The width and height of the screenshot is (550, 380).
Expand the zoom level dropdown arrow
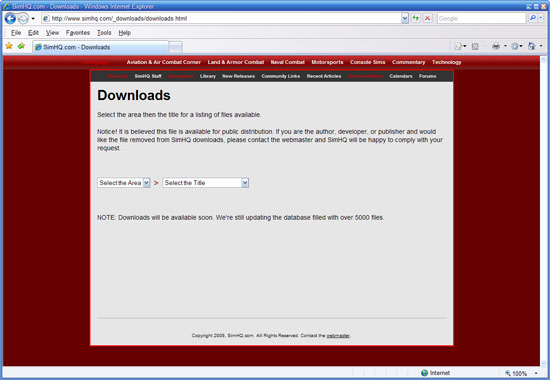[x=536, y=373]
